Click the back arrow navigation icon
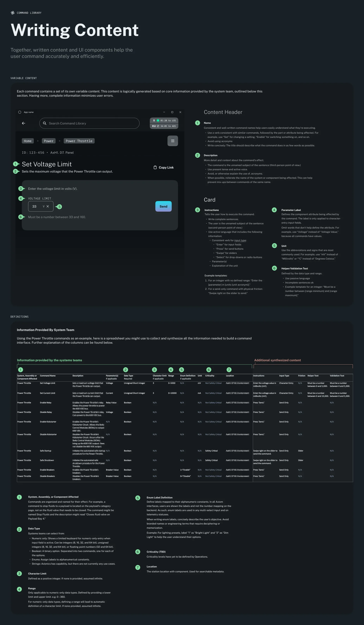The image size is (364, 625). click(24, 123)
